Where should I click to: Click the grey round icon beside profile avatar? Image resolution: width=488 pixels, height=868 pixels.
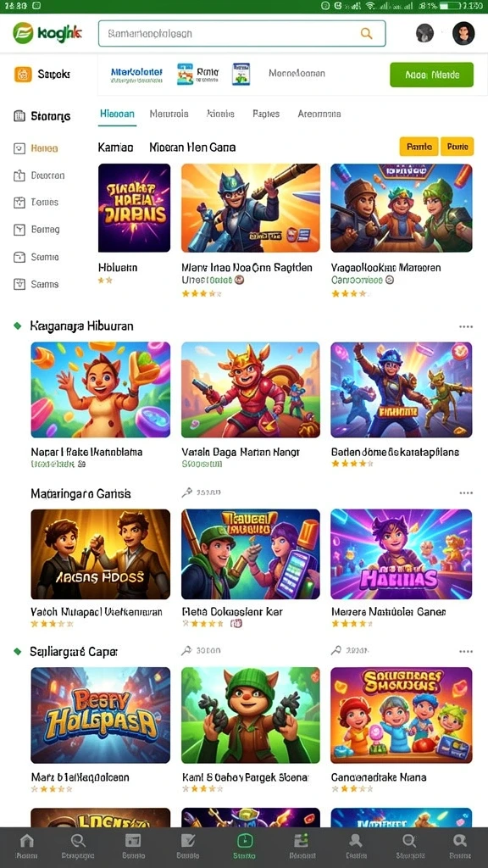click(x=425, y=33)
